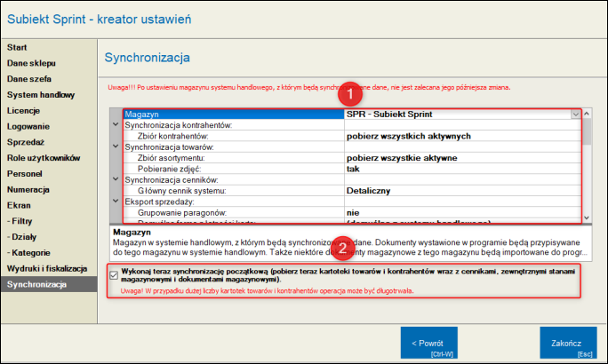Select 'Zbiór asortymentu:' row label
608x364 pixels.
171,158
